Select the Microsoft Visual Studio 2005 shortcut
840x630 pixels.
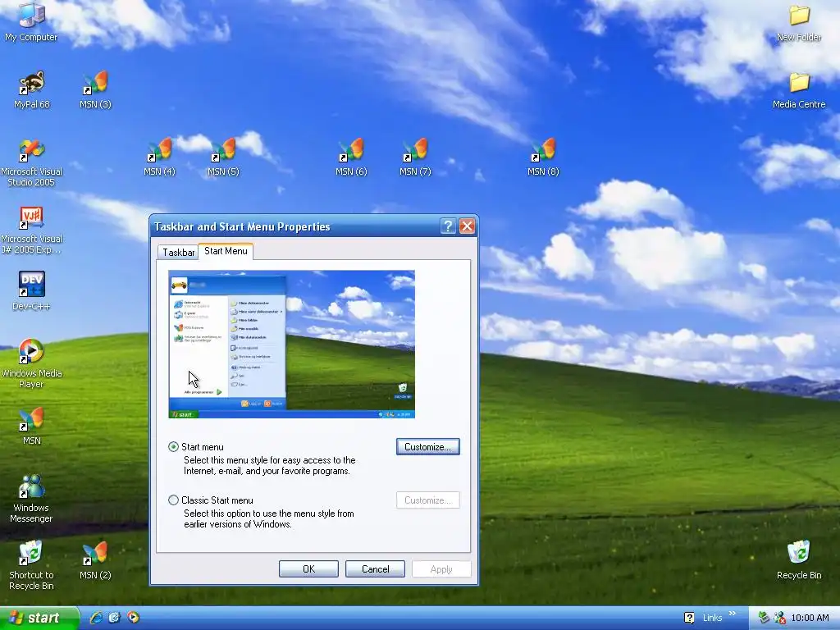[31, 162]
